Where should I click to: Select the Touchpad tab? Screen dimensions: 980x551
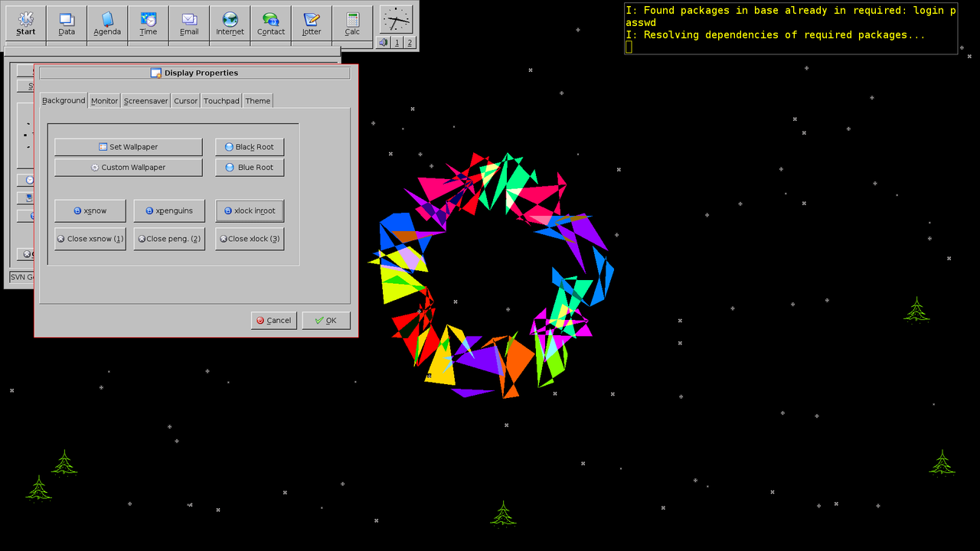tap(221, 100)
